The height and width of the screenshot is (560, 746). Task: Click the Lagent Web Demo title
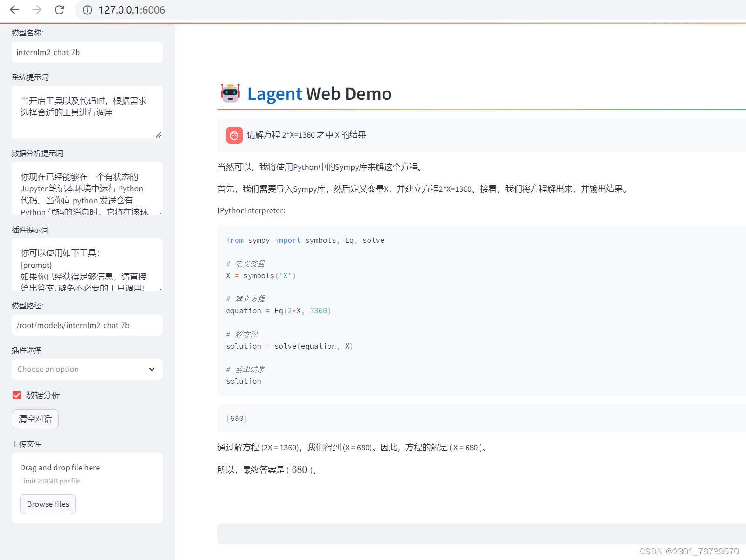coord(320,94)
